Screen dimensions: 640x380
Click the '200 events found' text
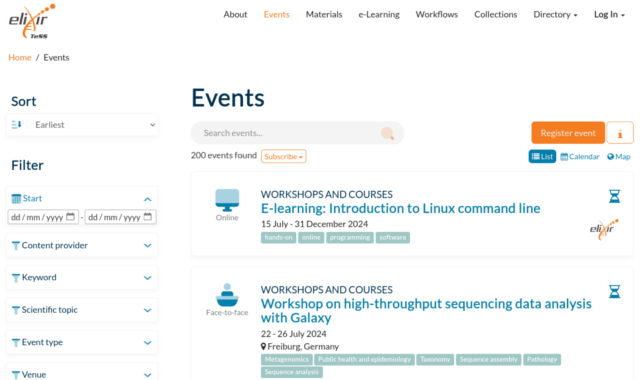224,156
